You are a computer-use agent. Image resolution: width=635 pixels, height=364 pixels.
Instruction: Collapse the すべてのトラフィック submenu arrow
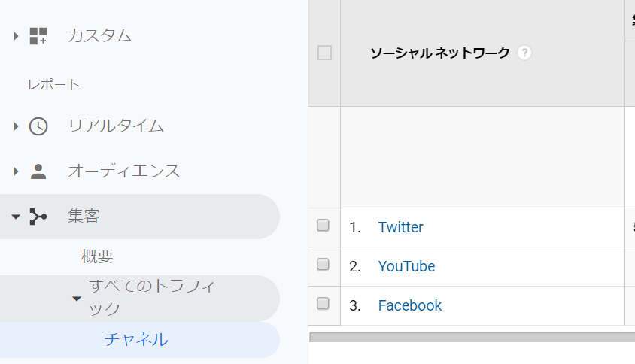tap(77, 299)
